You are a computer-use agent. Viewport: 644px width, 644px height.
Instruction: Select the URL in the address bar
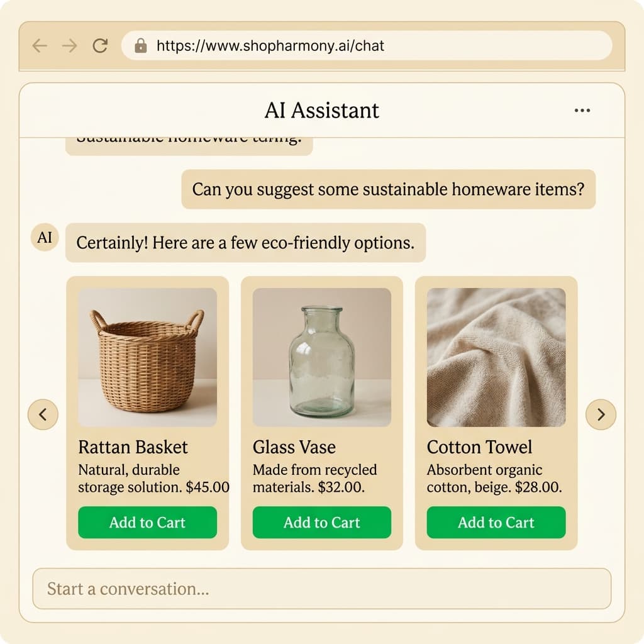point(270,45)
